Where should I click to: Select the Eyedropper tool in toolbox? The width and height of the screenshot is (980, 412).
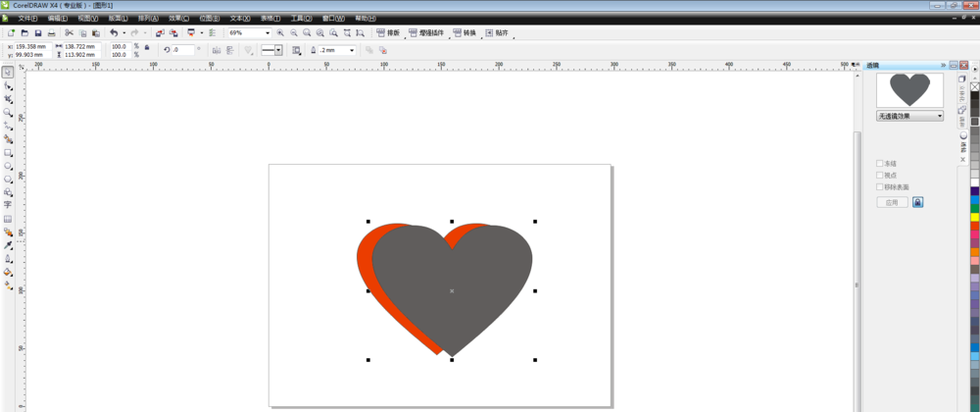click(8, 245)
